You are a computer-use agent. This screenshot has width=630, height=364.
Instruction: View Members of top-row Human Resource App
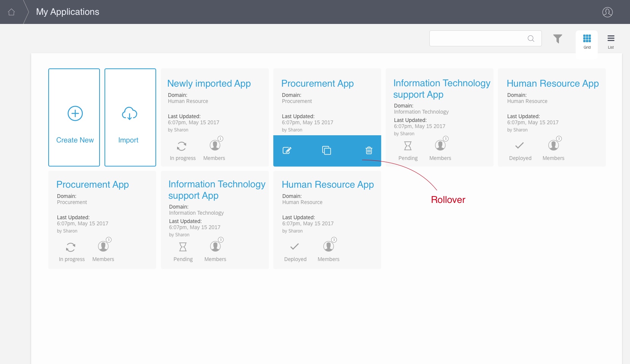click(554, 145)
